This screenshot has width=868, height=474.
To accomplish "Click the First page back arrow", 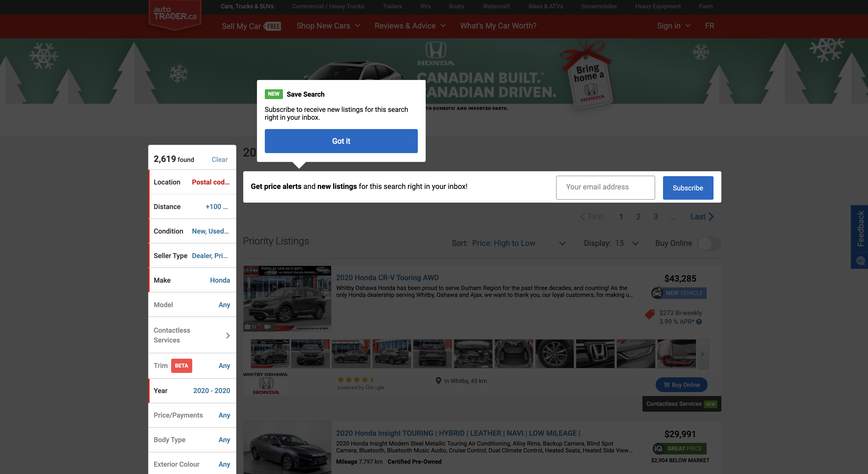I will click(x=582, y=217).
